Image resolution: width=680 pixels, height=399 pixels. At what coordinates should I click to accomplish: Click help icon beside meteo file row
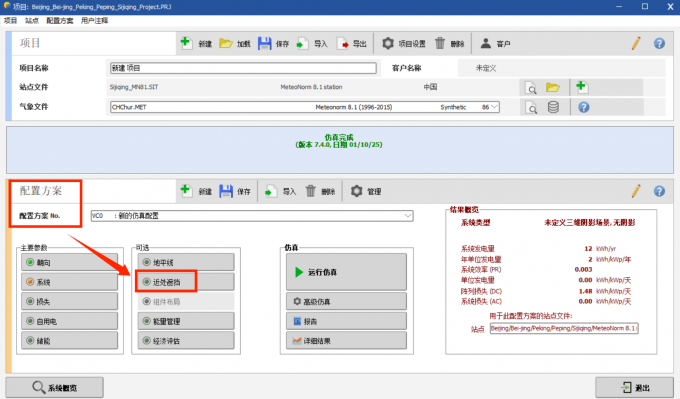pos(584,107)
